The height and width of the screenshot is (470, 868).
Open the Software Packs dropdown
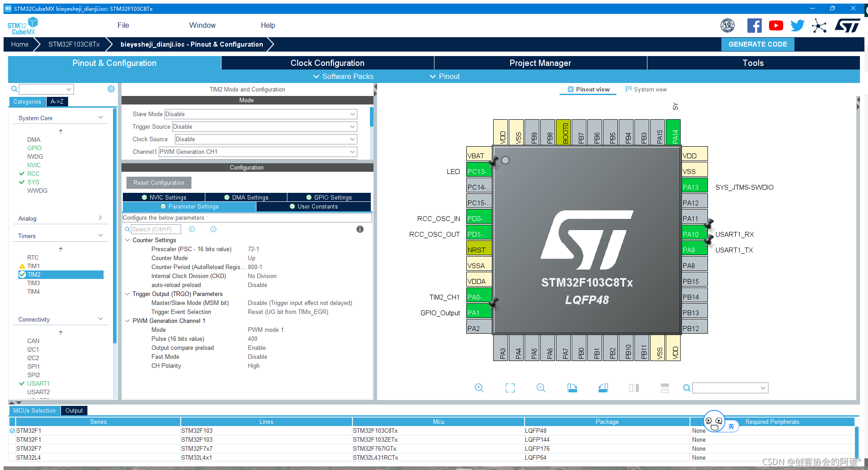click(343, 76)
